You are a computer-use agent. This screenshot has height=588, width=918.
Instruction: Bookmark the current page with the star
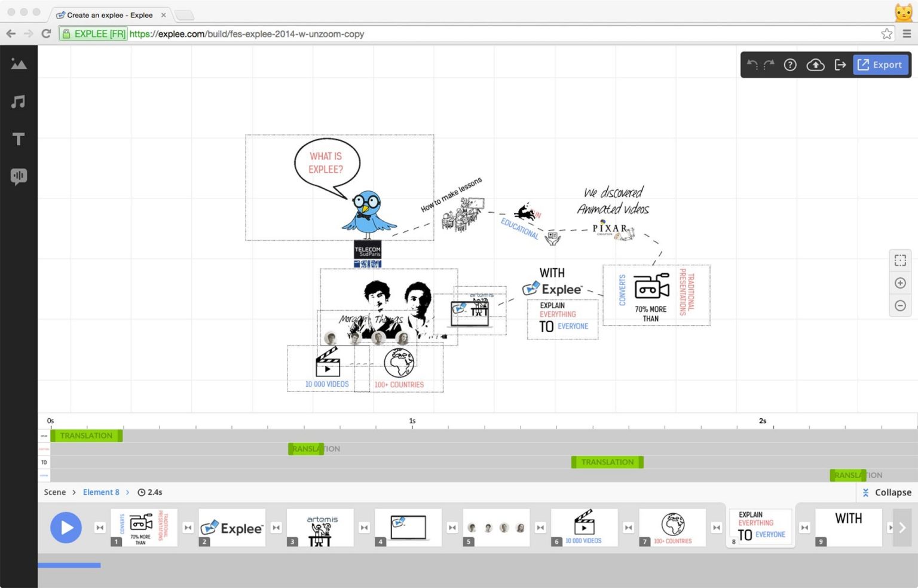pos(887,34)
